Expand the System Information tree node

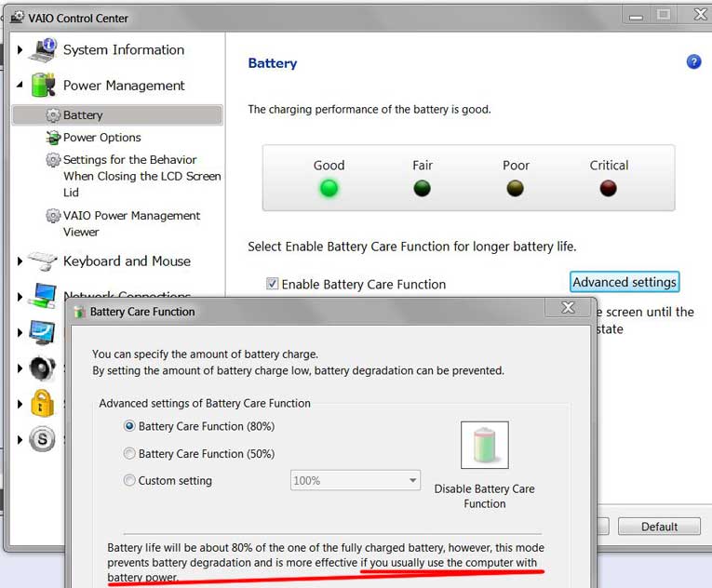(x=20, y=50)
